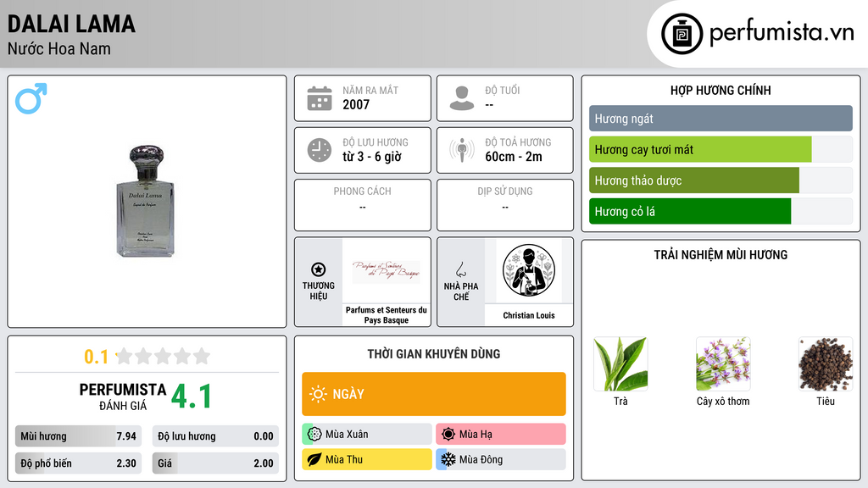Click the perfumista.vn bottle logo icon

682,34
